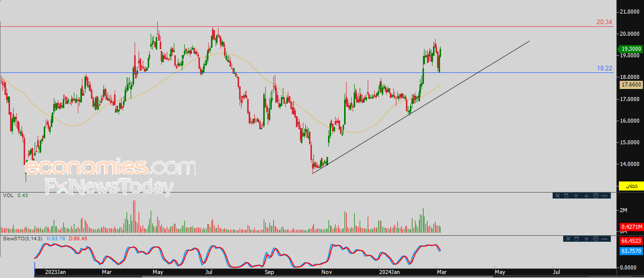
Task: Click the 21.0000 price axis label
Action: point(629,12)
